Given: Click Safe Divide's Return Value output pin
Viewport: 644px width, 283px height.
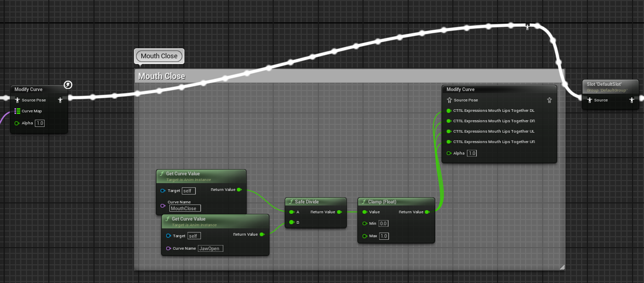Looking at the screenshot, I should point(339,212).
